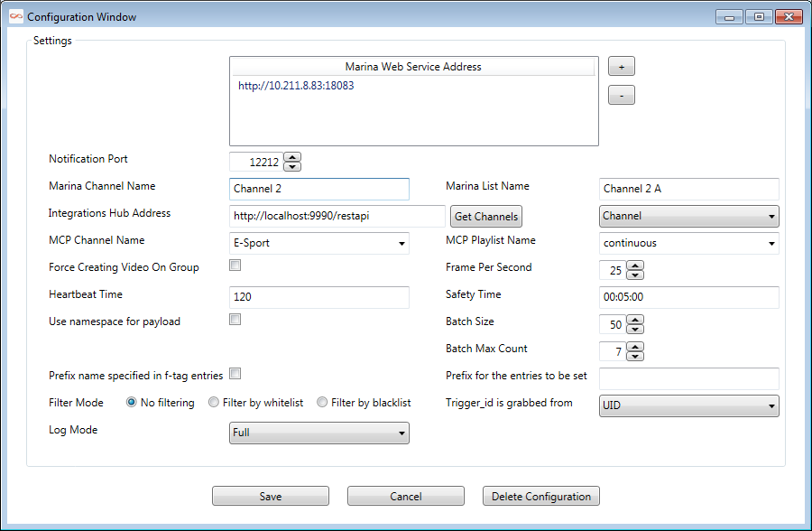The image size is (812, 531).
Task: Increase Batch Size using up arrow
Action: (x=634, y=321)
